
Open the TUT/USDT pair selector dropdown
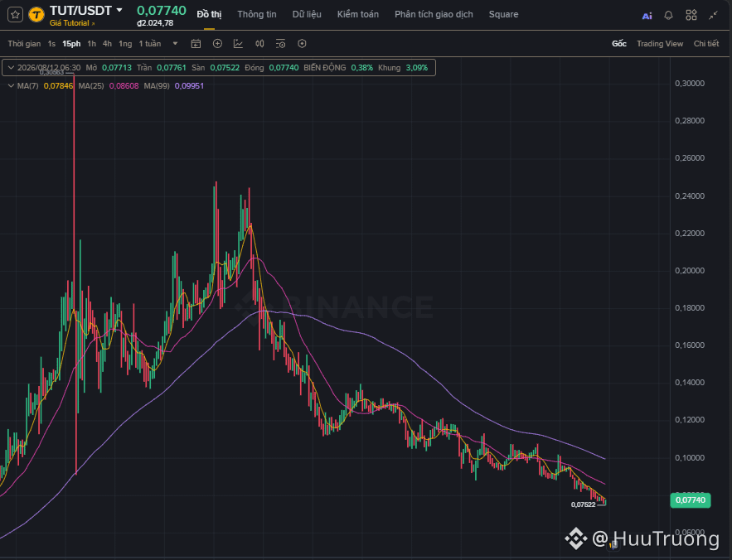pyautogui.click(x=119, y=10)
